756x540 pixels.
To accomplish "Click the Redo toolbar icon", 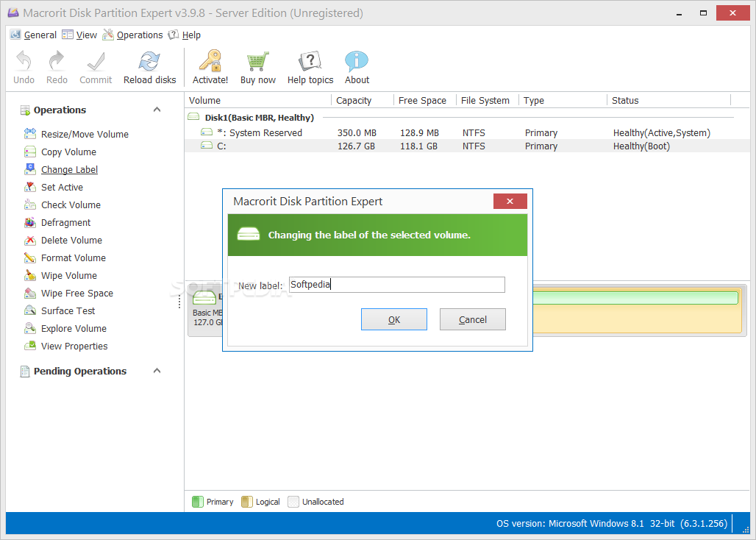I will (57, 61).
